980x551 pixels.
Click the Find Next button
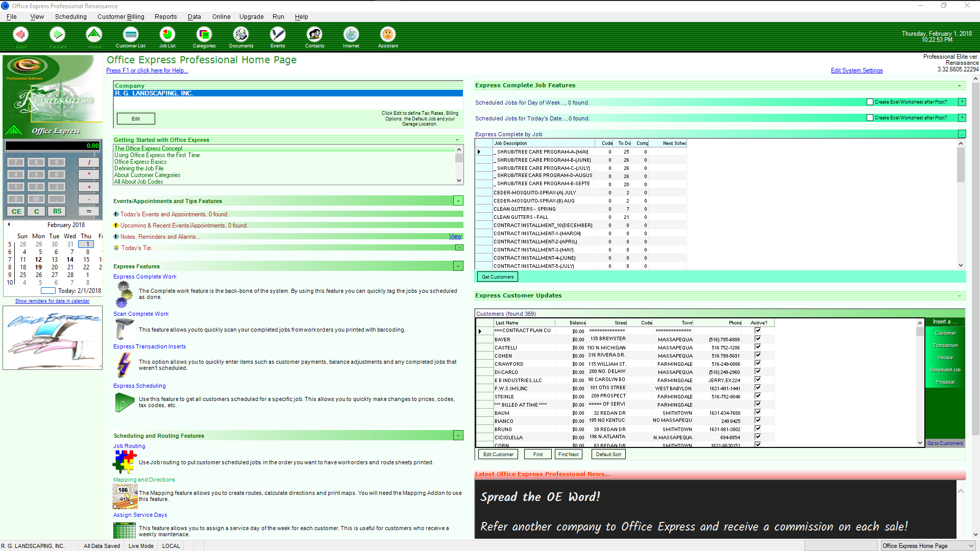pyautogui.click(x=569, y=455)
